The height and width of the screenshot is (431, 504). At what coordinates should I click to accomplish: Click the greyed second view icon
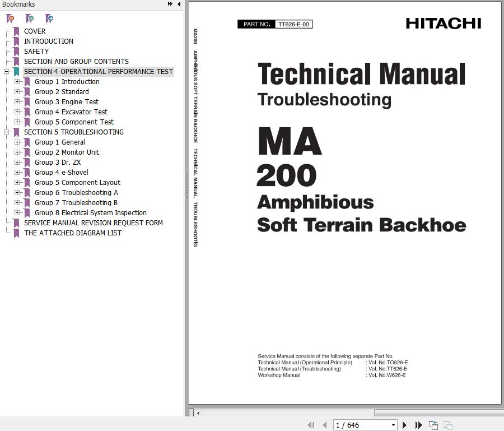[448, 425]
